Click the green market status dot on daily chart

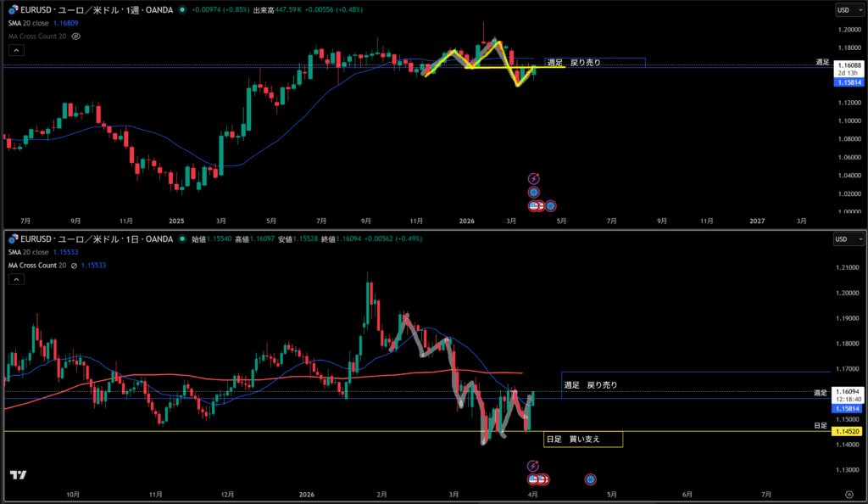pos(183,239)
